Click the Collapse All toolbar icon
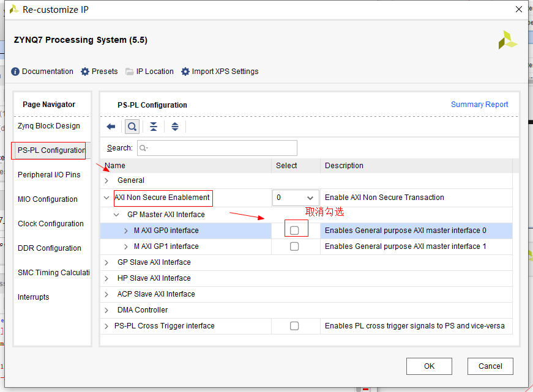533x392 pixels. [x=154, y=127]
